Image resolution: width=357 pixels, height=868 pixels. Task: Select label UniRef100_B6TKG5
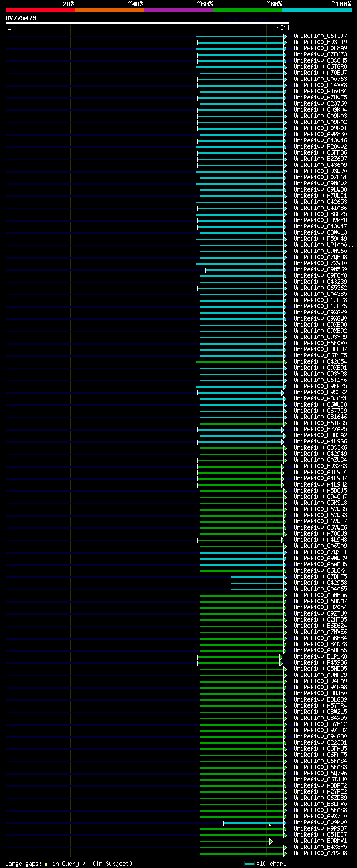[x=320, y=423]
